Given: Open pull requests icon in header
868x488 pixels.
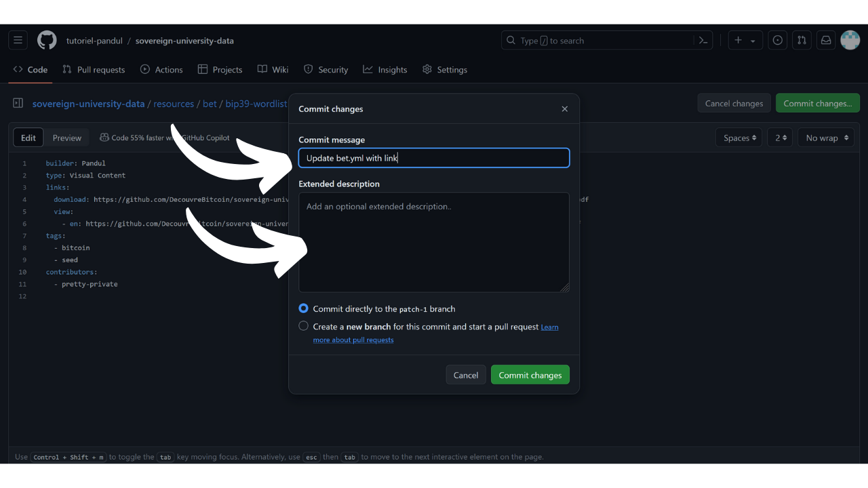Looking at the screenshot, I should (802, 41).
